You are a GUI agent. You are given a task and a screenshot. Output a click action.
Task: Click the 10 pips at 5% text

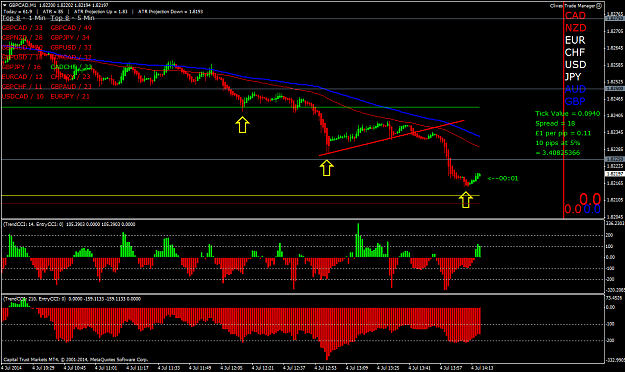coord(558,143)
